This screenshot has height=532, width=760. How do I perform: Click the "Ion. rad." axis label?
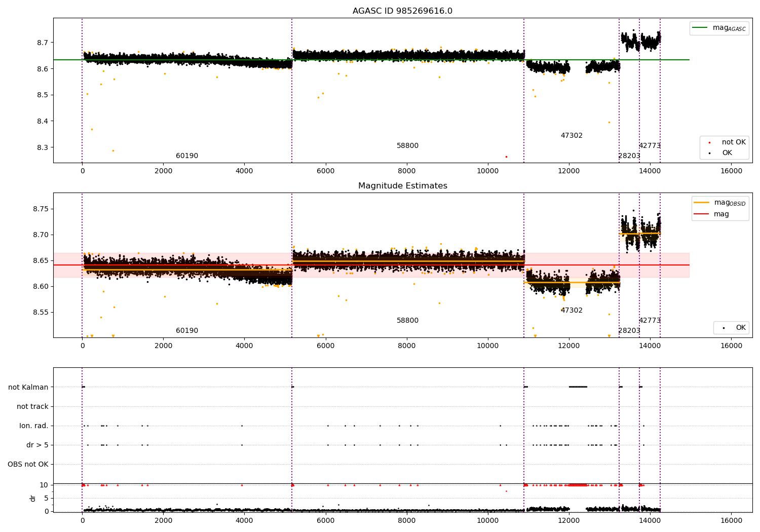point(34,426)
